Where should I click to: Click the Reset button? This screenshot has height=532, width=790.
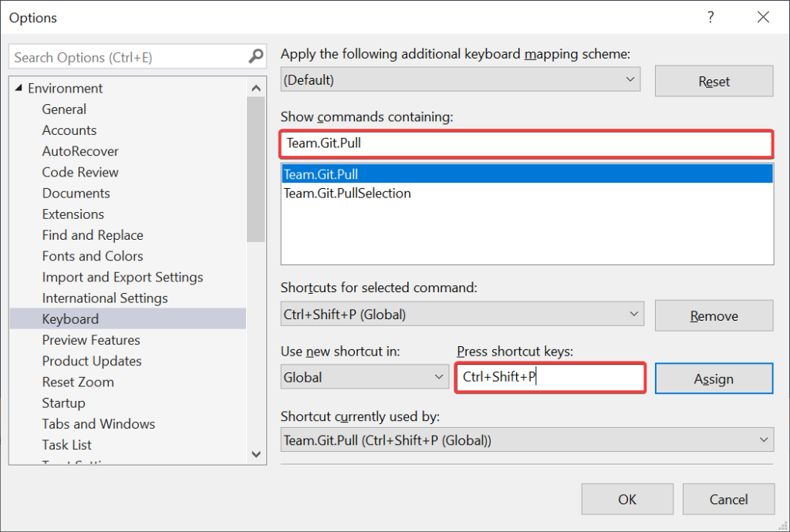click(x=714, y=81)
